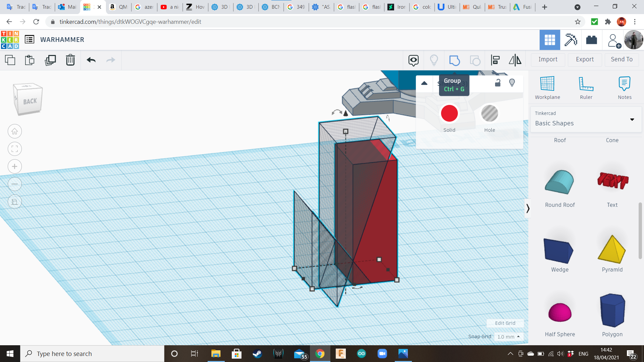Open the user profile avatar

click(x=634, y=40)
